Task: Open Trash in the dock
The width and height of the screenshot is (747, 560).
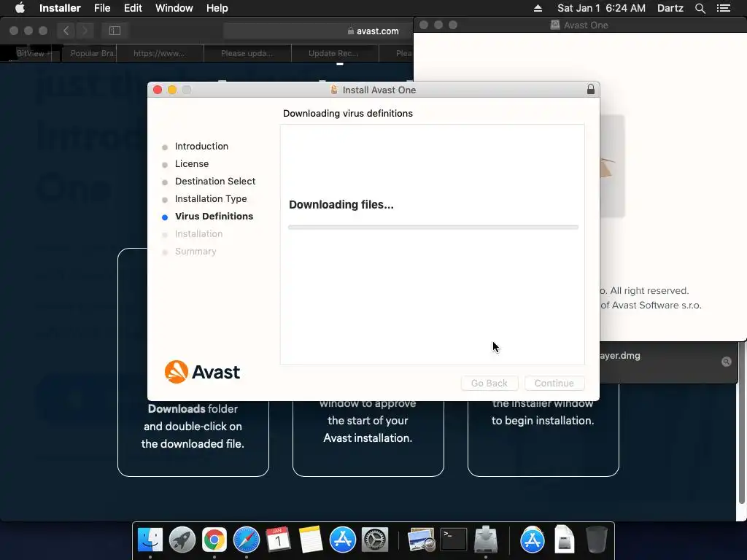Action: click(597, 540)
